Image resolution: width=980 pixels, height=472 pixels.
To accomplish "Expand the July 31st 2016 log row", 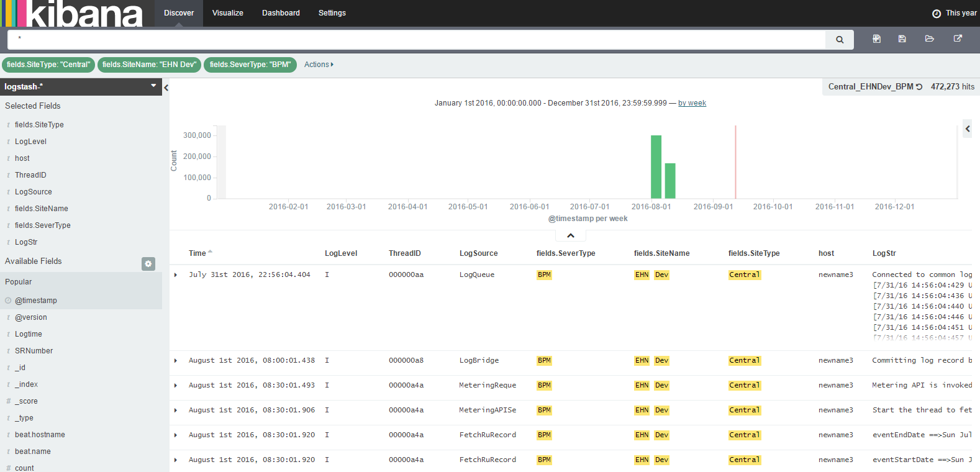I will [x=176, y=275].
